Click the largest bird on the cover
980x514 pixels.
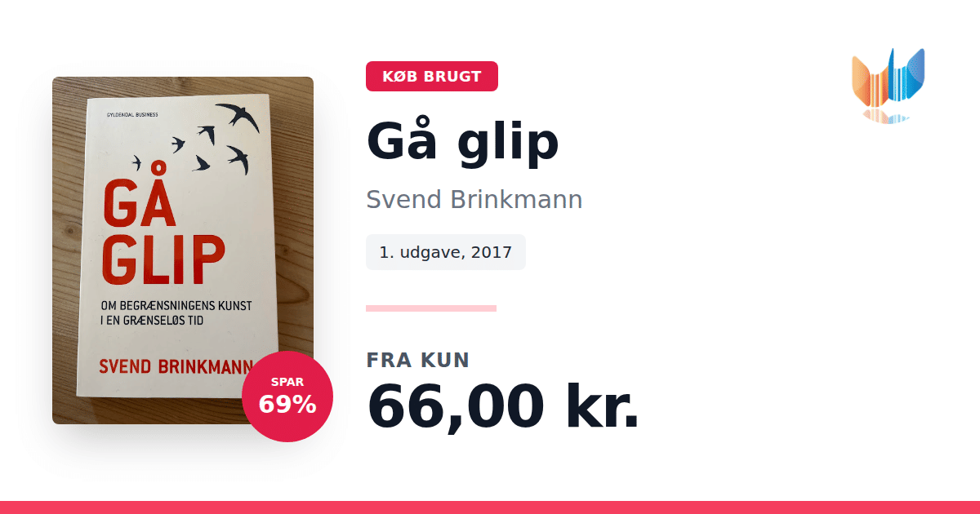pos(238,116)
